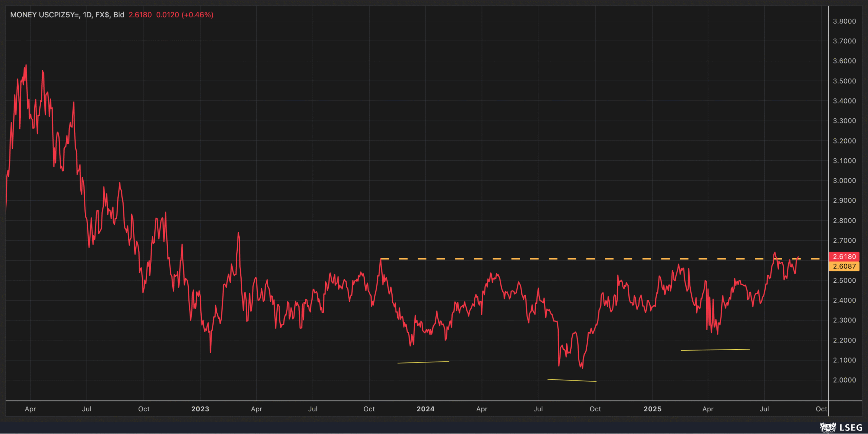This screenshot has width=868, height=434.
Task: Click the yellow trendline under early 2024 low
Action: [423, 362]
